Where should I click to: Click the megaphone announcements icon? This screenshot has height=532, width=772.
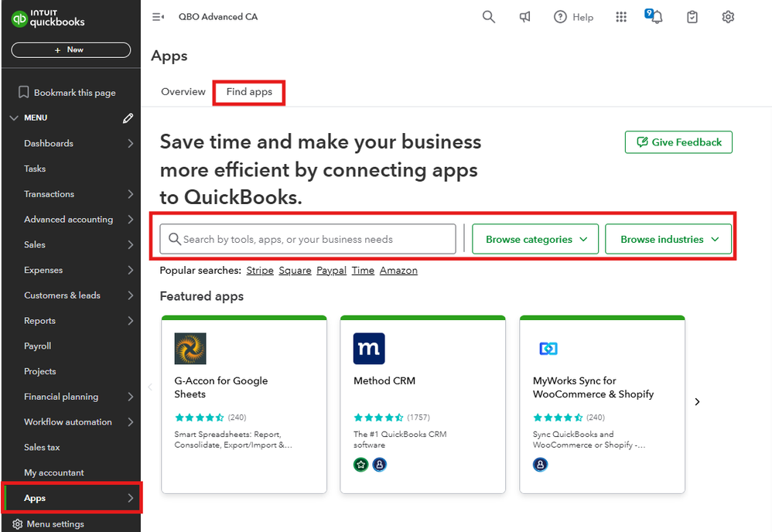point(524,16)
